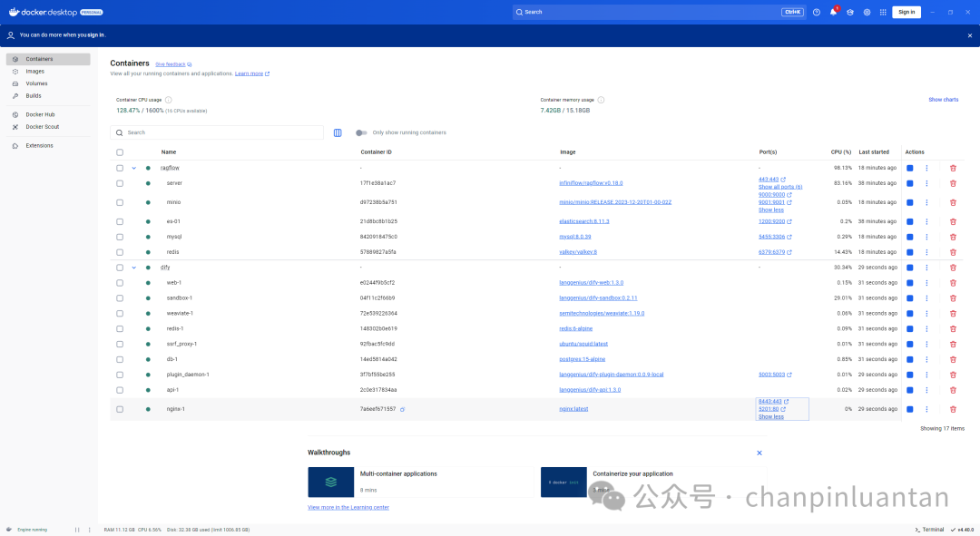Image resolution: width=980 pixels, height=536 pixels.
Task: Select the server container checkbox
Action: click(120, 184)
